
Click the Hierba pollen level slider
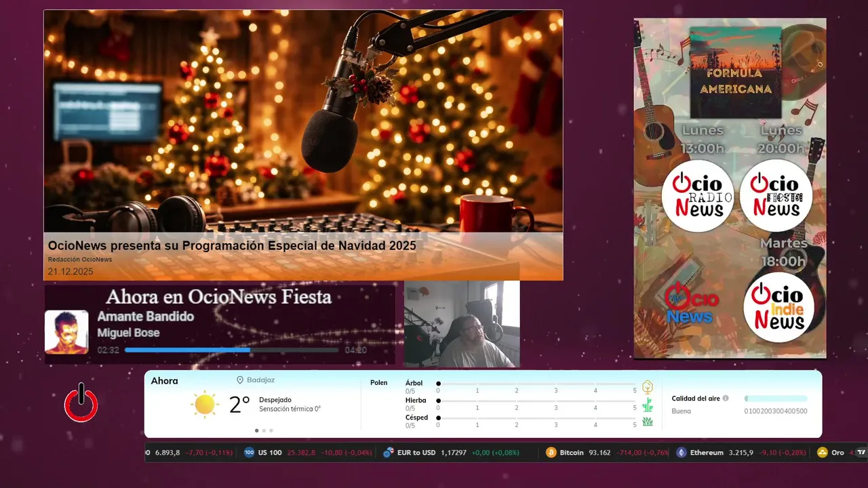537,401
